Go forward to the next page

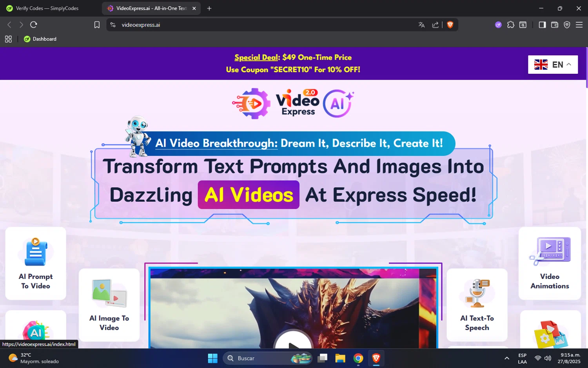click(21, 25)
